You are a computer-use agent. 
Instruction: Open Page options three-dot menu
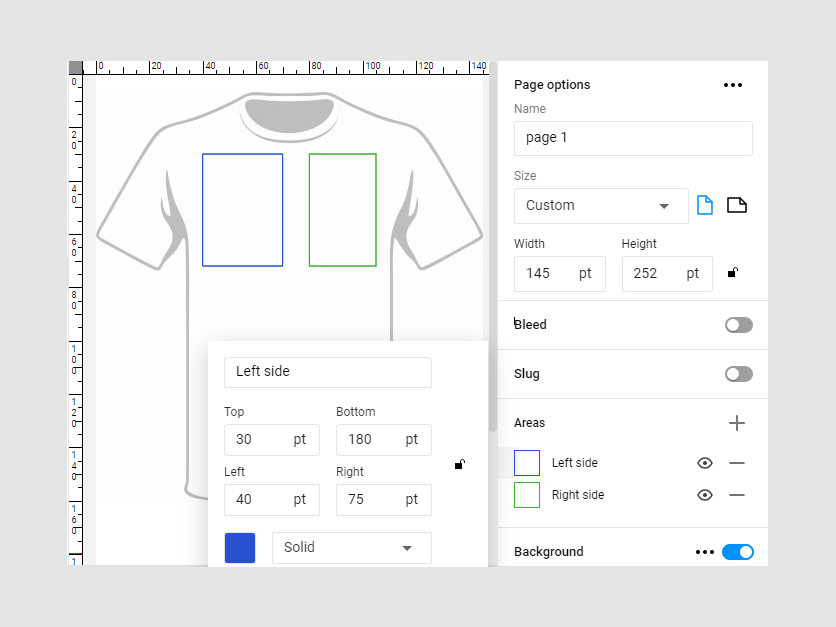coord(733,85)
